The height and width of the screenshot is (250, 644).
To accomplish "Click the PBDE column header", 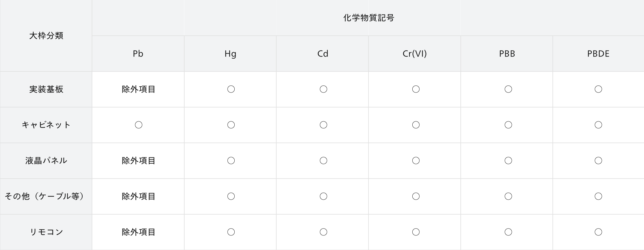I will [x=598, y=54].
